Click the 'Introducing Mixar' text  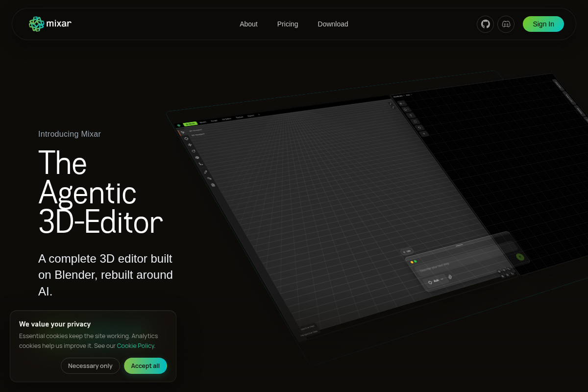[70, 134]
